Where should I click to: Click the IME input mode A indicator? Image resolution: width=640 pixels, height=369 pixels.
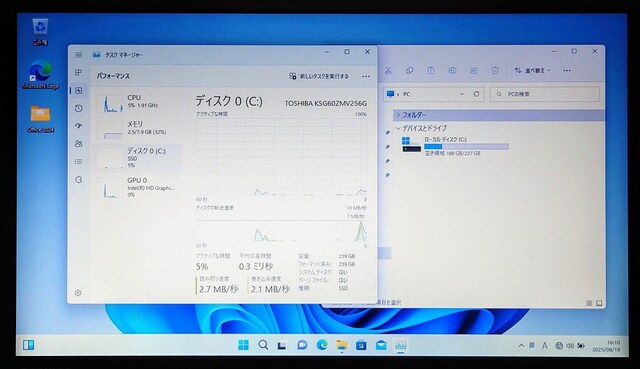pos(544,346)
